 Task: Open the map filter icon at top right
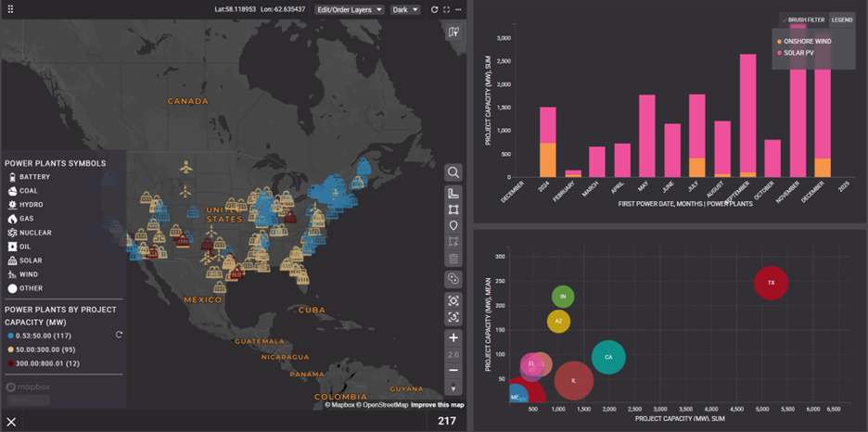(453, 32)
